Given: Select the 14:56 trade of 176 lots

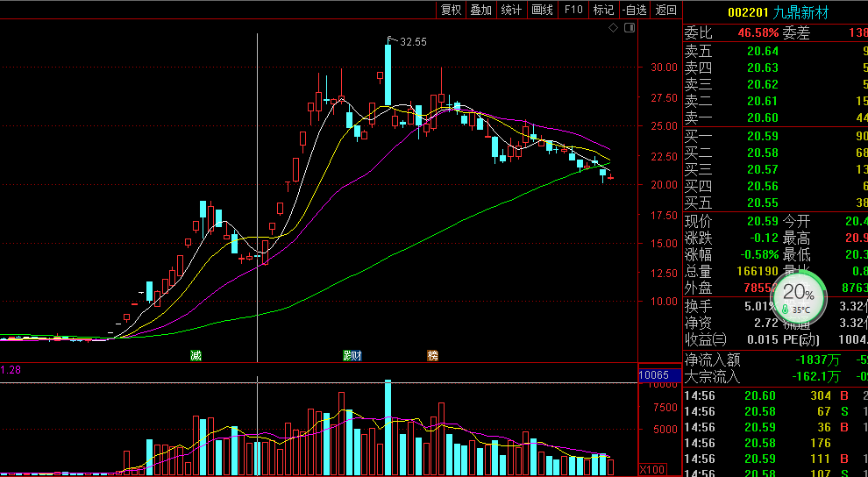Looking at the screenshot, I should [776, 444].
